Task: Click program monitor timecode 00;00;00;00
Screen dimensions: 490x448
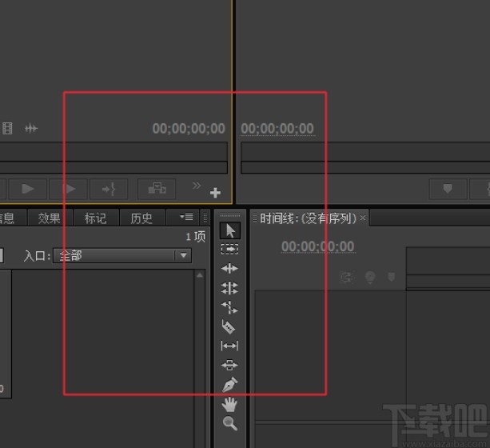Action: point(277,129)
